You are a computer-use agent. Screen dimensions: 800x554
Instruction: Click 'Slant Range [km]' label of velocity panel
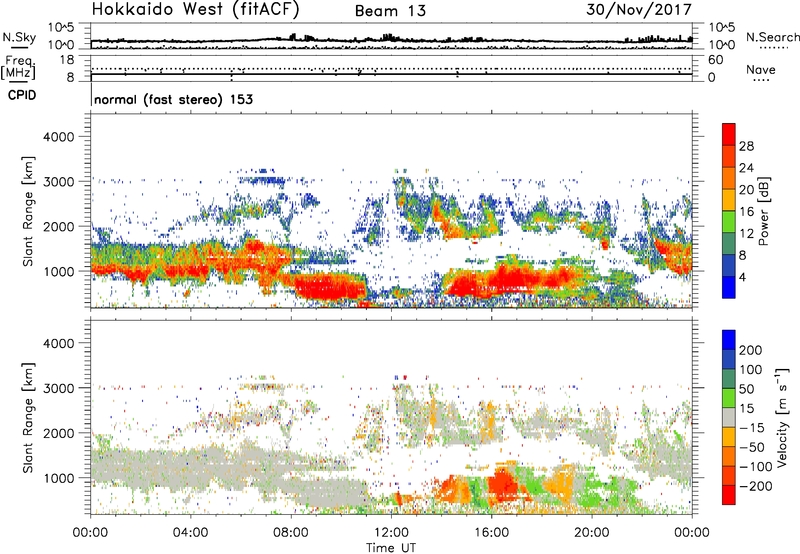pos(28,417)
